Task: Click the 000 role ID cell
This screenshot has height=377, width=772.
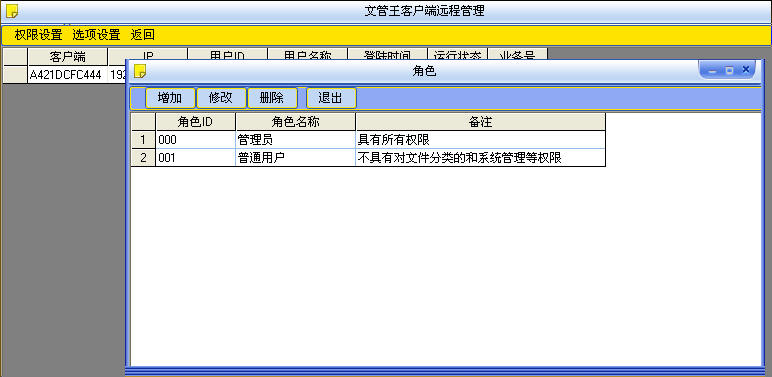Action: (195, 140)
